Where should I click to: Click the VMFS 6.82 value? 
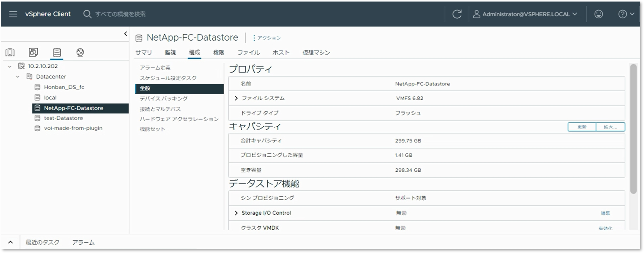pyautogui.click(x=410, y=98)
